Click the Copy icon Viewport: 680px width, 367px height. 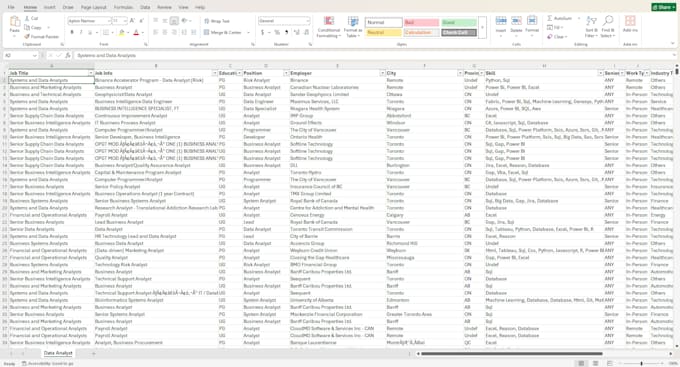coord(27,27)
